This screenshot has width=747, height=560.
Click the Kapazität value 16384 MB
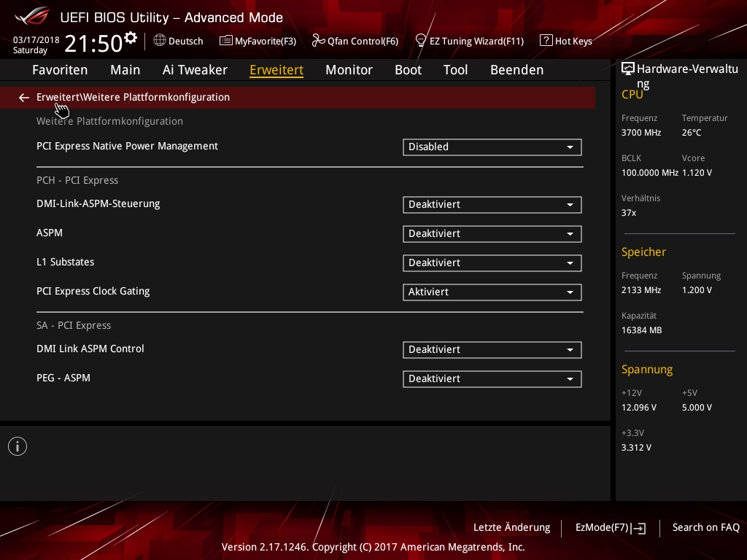click(x=642, y=330)
